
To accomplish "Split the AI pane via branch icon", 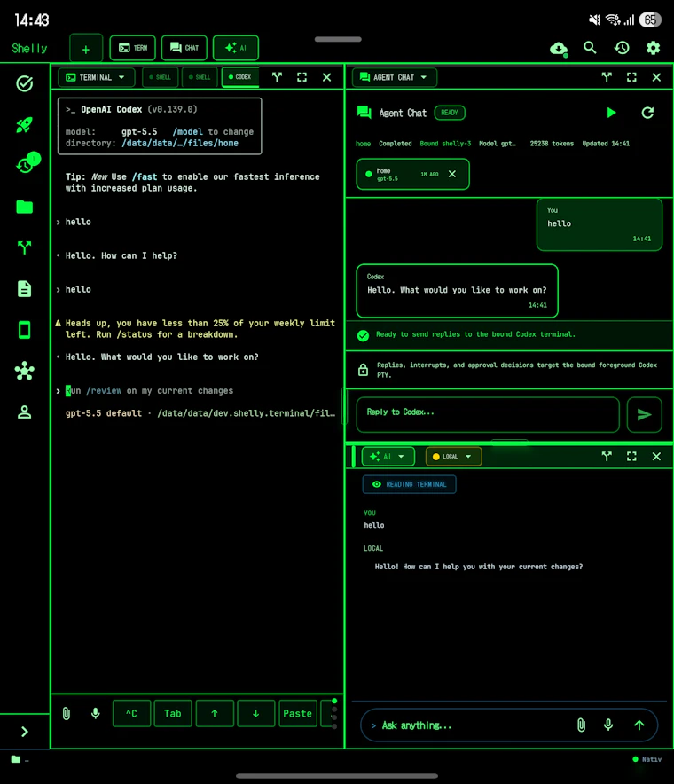I will tap(607, 457).
